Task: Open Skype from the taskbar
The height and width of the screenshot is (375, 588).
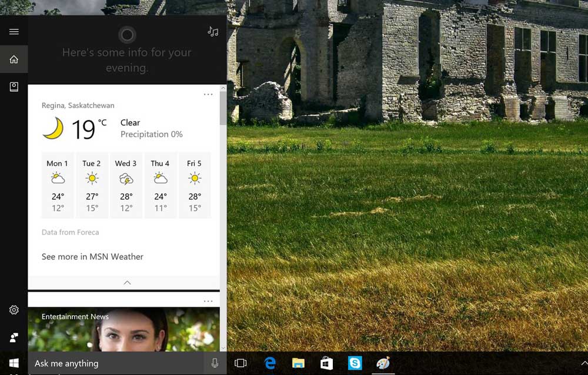Action: click(x=355, y=363)
